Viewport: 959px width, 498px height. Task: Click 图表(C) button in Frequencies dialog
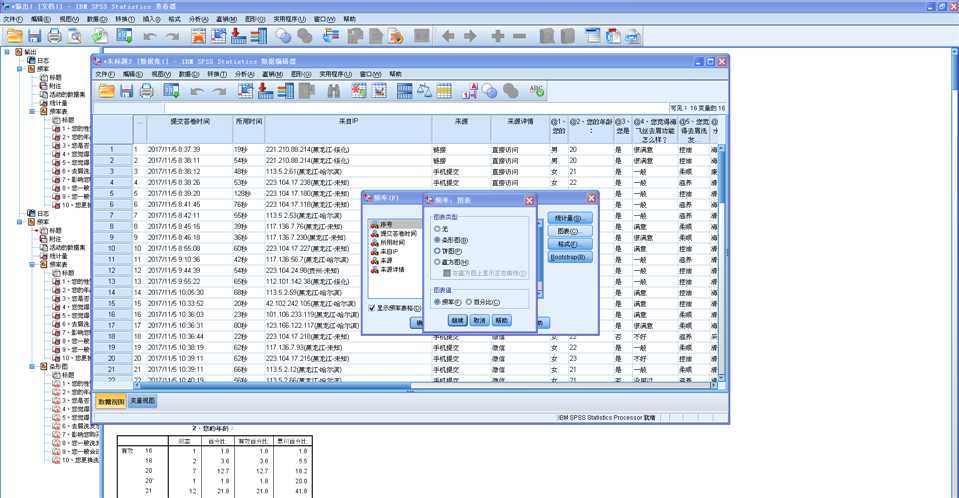click(569, 231)
